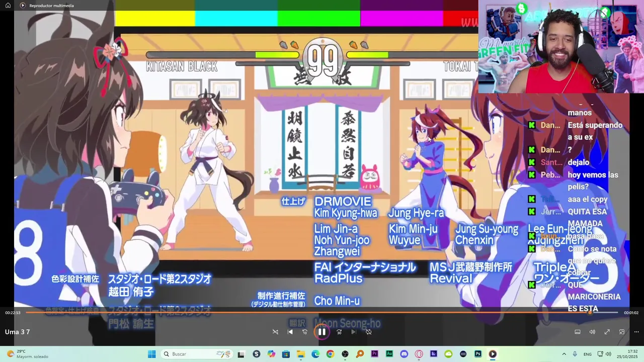Image resolution: width=644 pixels, height=362 pixels.
Task: Switch to mini player view
Action: coord(622,332)
